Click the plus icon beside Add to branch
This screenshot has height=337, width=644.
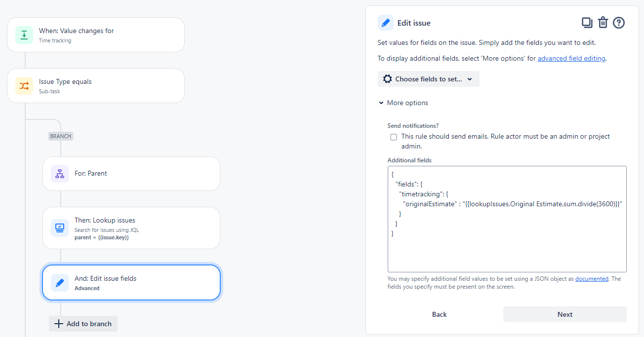coord(58,324)
